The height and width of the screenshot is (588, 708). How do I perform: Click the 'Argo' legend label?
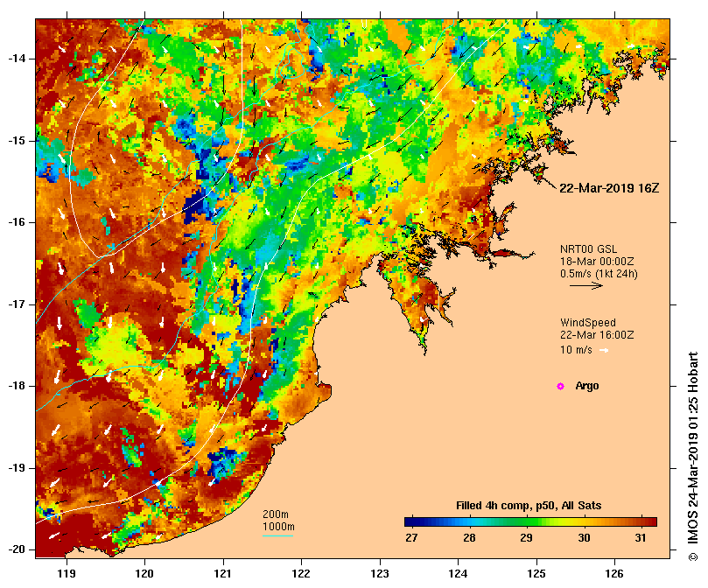[x=587, y=386]
